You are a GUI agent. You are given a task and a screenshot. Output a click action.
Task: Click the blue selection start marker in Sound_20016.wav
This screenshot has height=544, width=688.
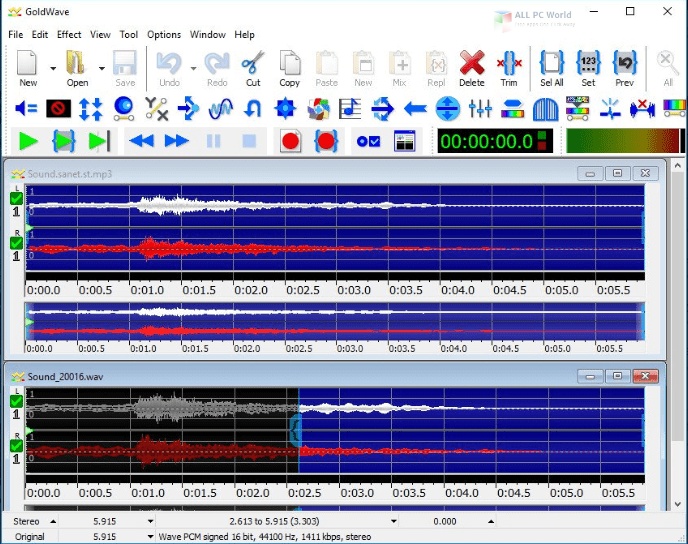coord(295,431)
